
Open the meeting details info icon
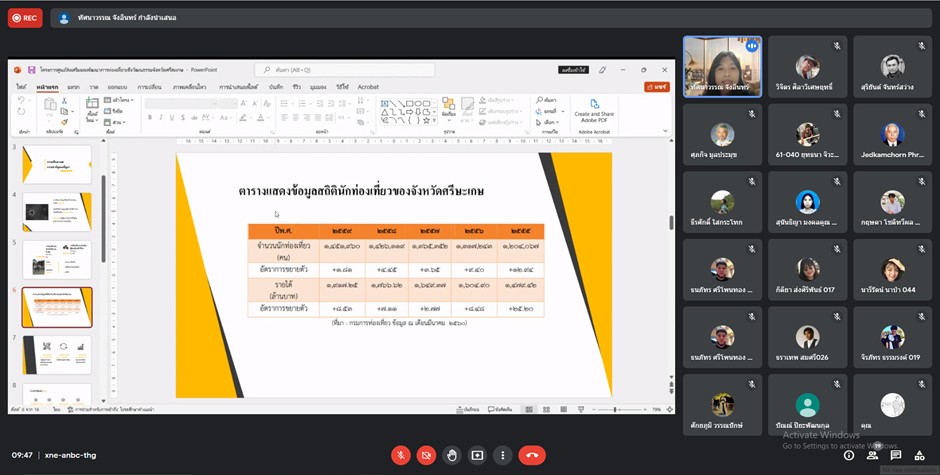tap(848, 456)
